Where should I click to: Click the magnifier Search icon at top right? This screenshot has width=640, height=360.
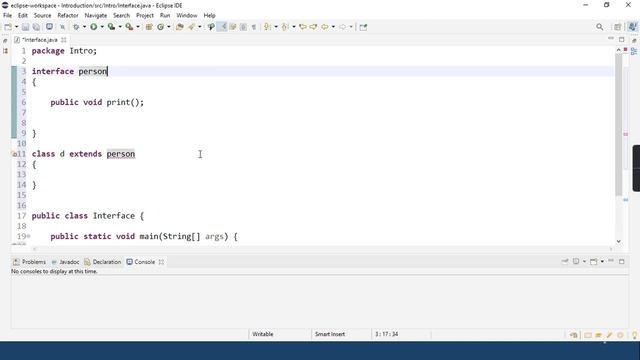(x=600, y=27)
